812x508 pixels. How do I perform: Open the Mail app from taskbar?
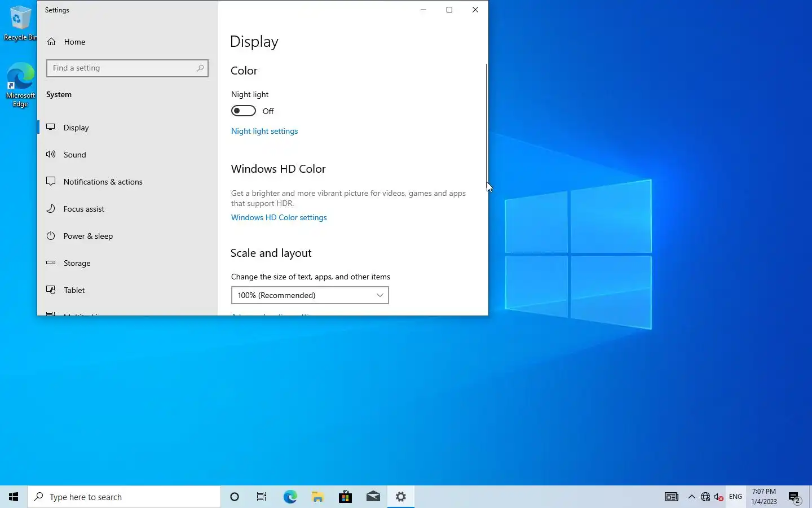pyautogui.click(x=373, y=497)
